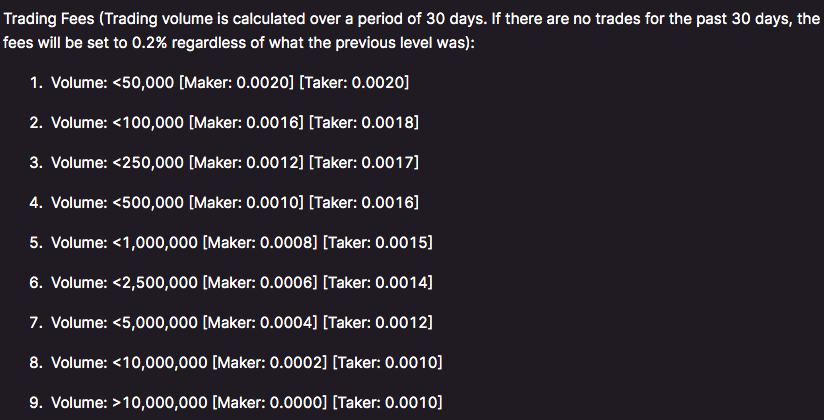Click the Taker: 0.0018 value
Image resolution: width=824 pixels, height=420 pixels.
click(364, 122)
